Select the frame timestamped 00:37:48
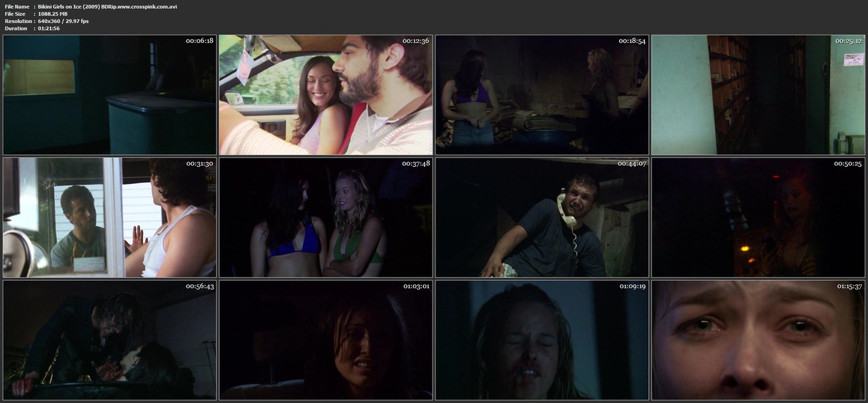 click(x=325, y=218)
